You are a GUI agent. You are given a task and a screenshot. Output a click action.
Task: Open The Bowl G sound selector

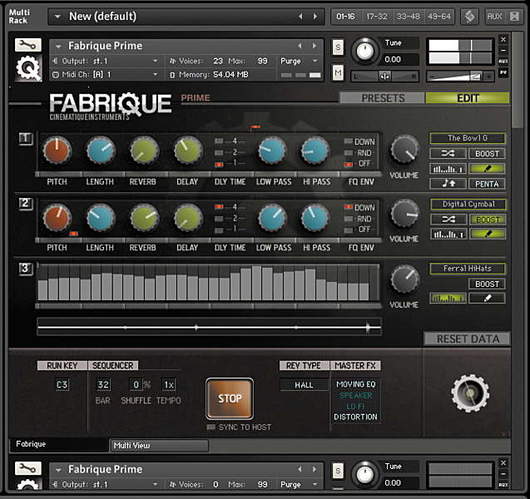(x=468, y=138)
